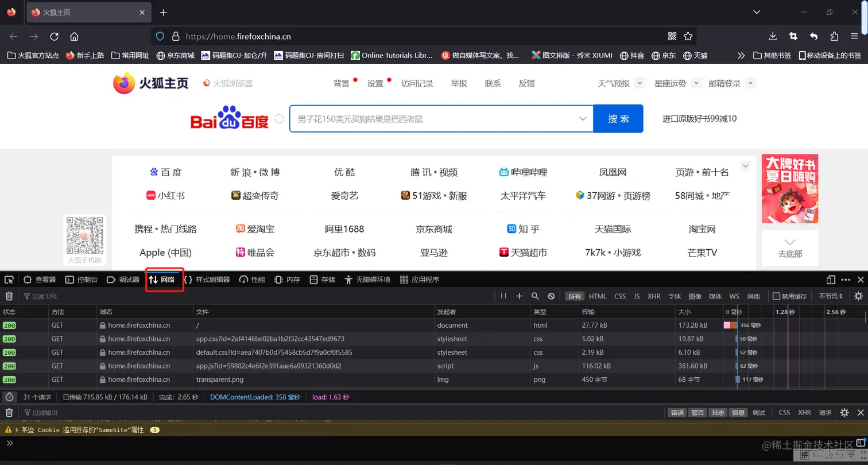Toggle responsive design mode icon
The width and height of the screenshot is (868, 465).
coord(831,280)
